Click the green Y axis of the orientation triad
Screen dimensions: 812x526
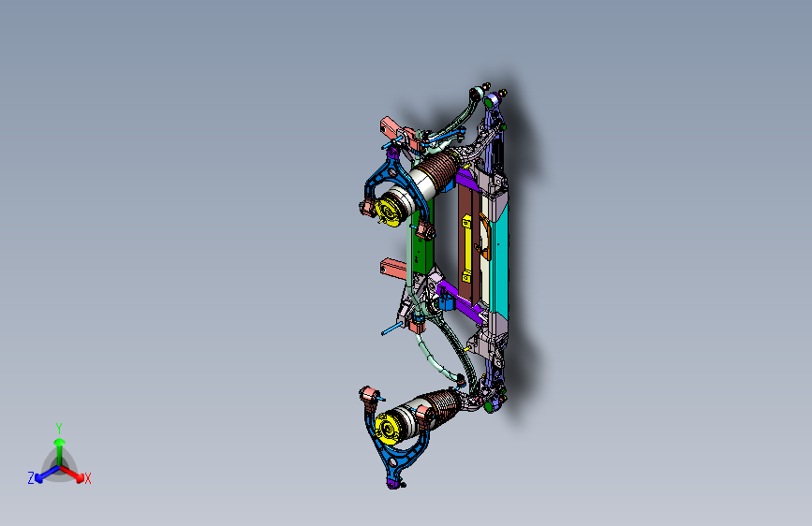tap(60, 450)
